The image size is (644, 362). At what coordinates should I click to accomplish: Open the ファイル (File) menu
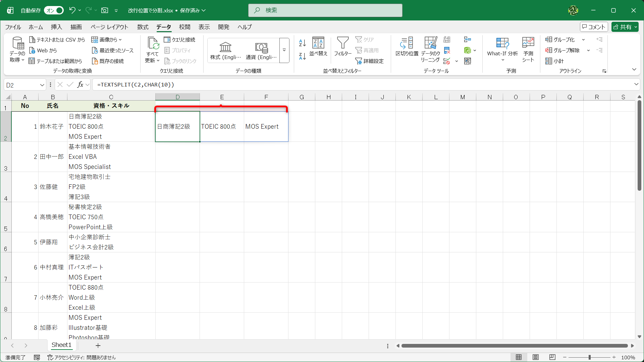coord(13,27)
